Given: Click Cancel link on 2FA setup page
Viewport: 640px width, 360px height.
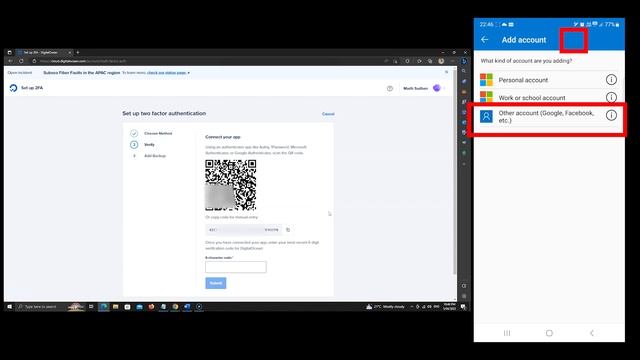Looking at the screenshot, I should 328,114.
